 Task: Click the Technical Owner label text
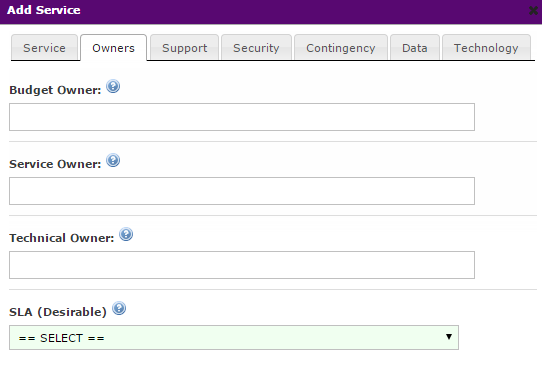pos(62,238)
